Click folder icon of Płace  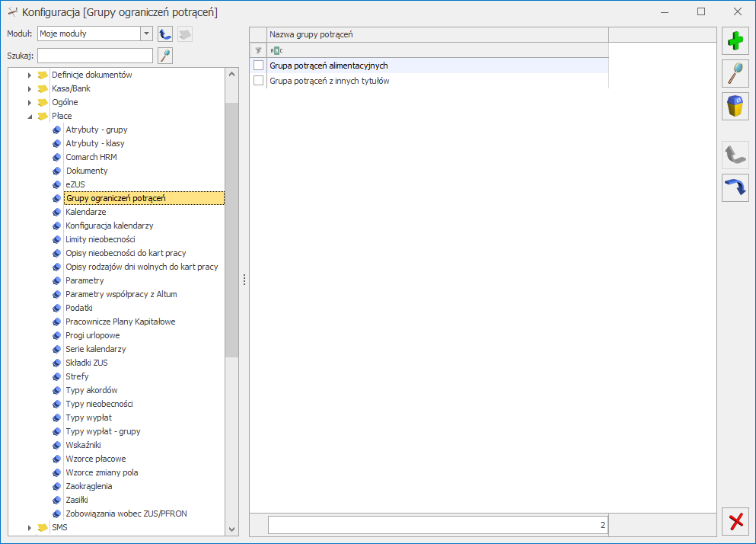[x=43, y=117]
